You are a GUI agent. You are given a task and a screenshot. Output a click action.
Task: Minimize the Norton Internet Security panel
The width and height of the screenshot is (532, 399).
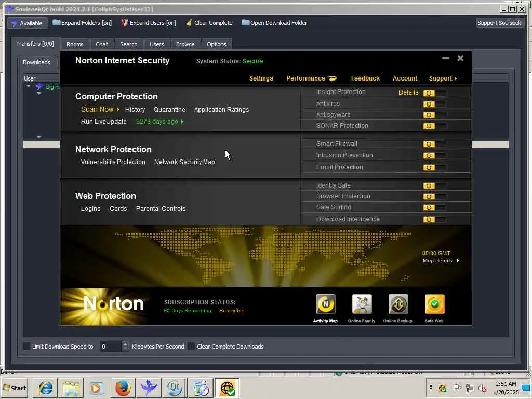(x=445, y=58)
